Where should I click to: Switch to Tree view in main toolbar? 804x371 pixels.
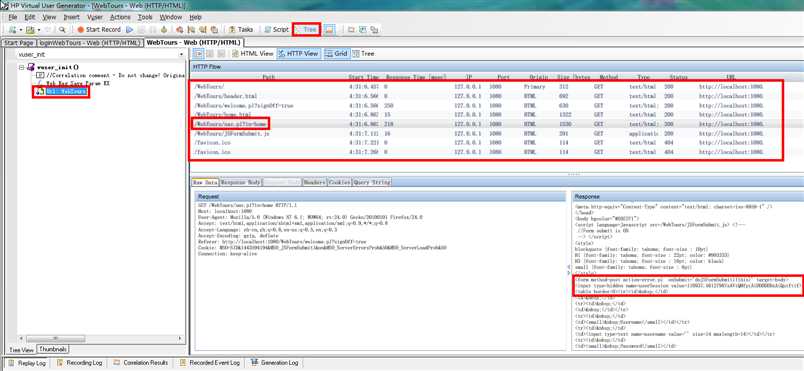(306, 30)
